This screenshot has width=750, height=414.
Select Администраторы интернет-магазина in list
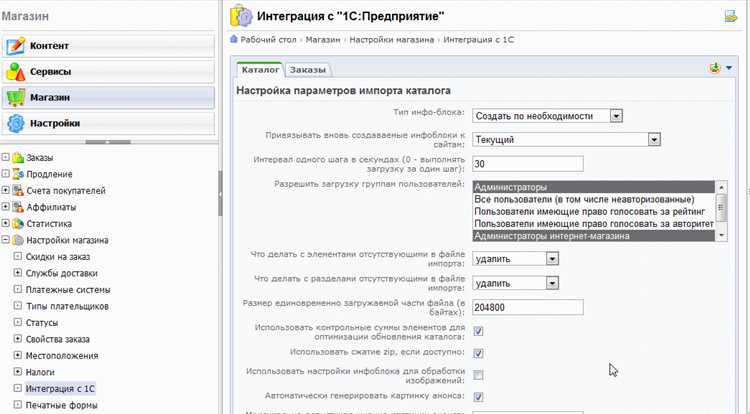pyautogui.click(x=594, y=236)
